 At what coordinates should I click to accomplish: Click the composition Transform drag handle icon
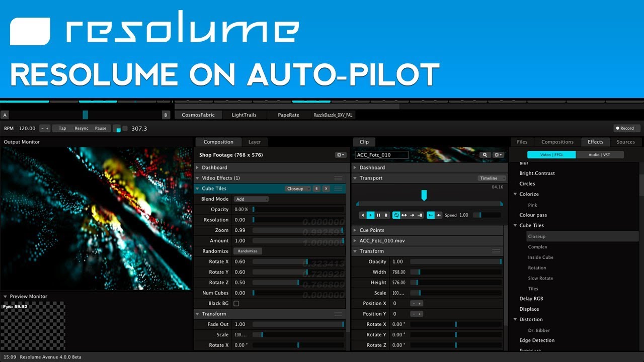[x=338, y=314]
